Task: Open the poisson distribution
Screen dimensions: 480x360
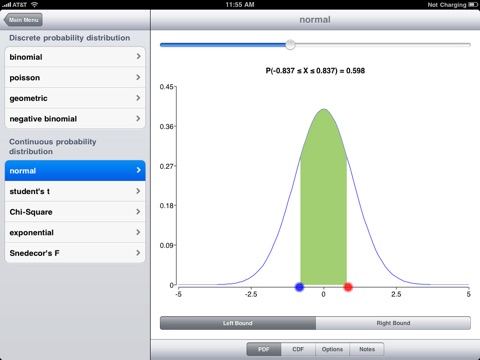Action: tap(75, 78)
